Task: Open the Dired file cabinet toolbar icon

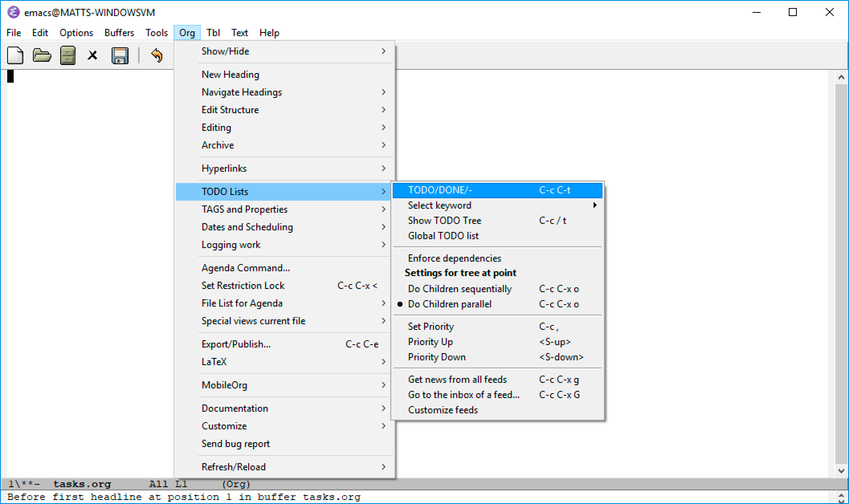Action: pyautogui.click(x=67, y=55)
